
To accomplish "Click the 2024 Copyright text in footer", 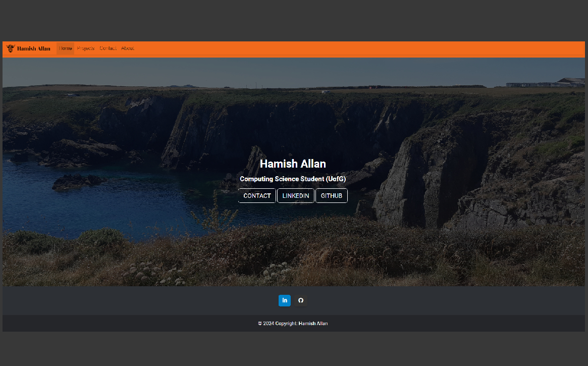I will [x=280, y=324].
